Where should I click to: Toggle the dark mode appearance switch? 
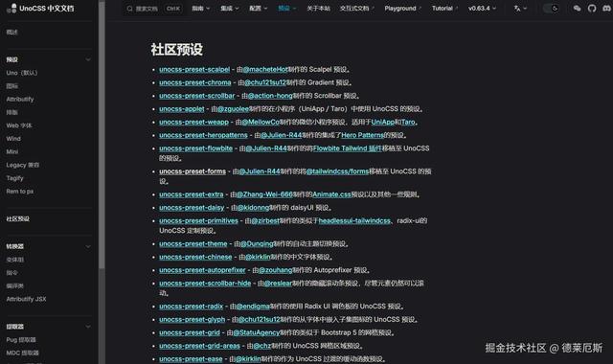coord(551,9)
